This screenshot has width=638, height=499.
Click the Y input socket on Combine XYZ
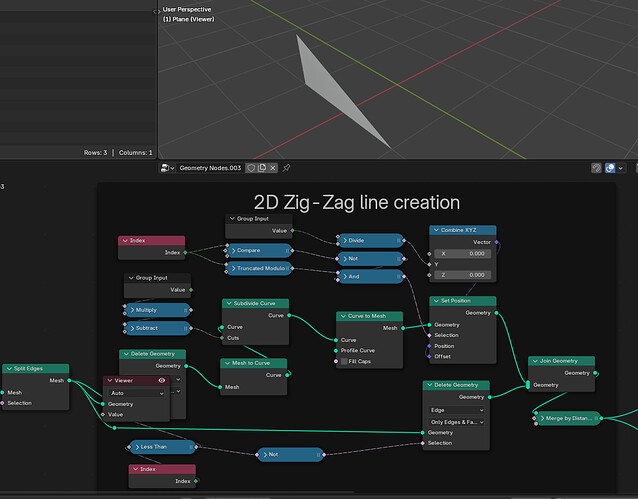429,265
